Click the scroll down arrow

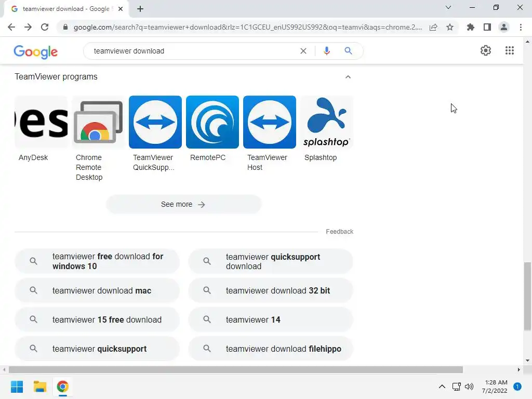pos(527,361)
